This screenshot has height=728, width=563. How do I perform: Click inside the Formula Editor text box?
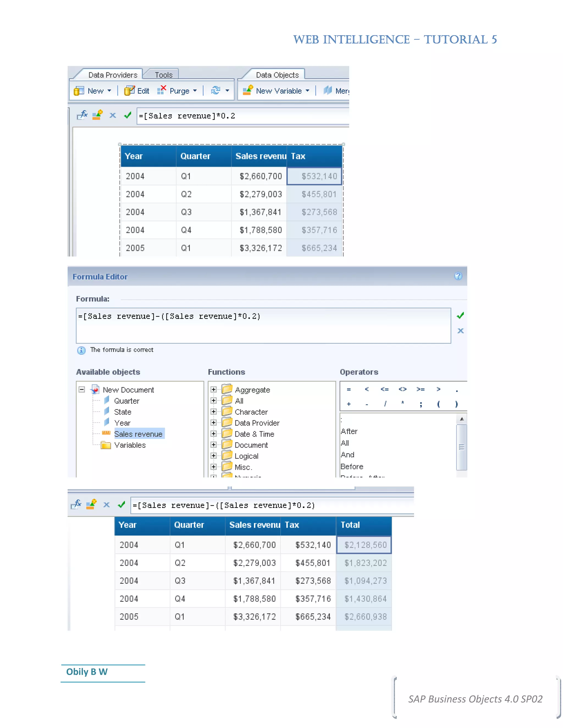click(x=263, y=326)
